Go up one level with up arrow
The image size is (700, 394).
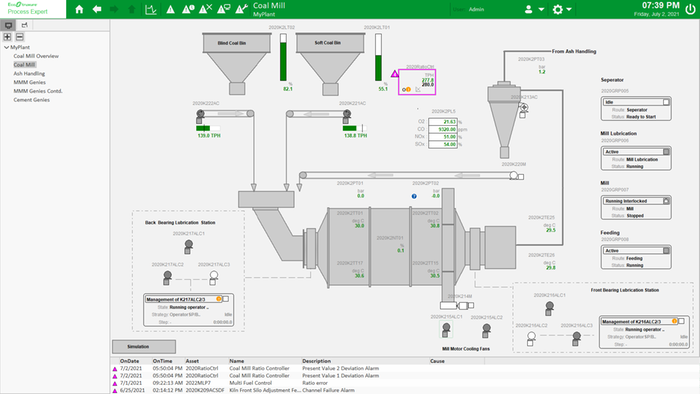pos(132,9)
